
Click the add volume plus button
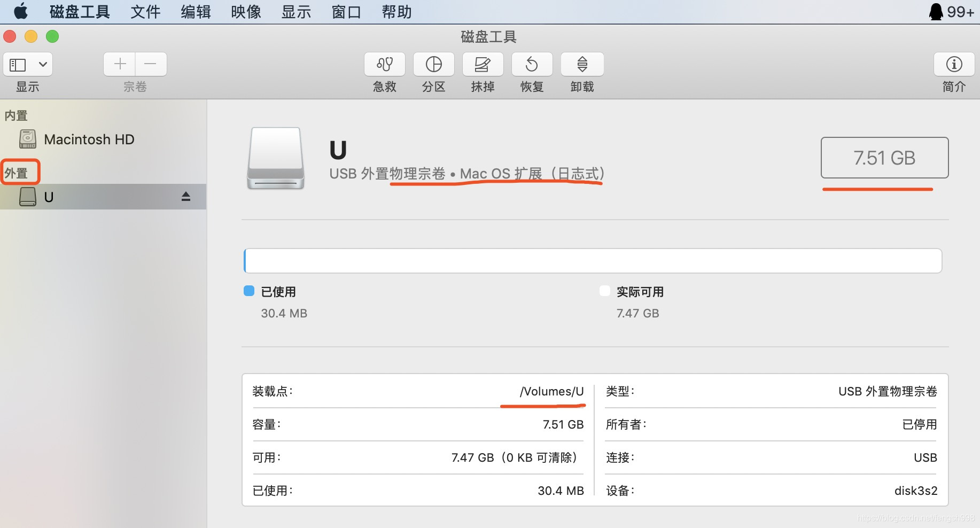click(x=120, y=64)
